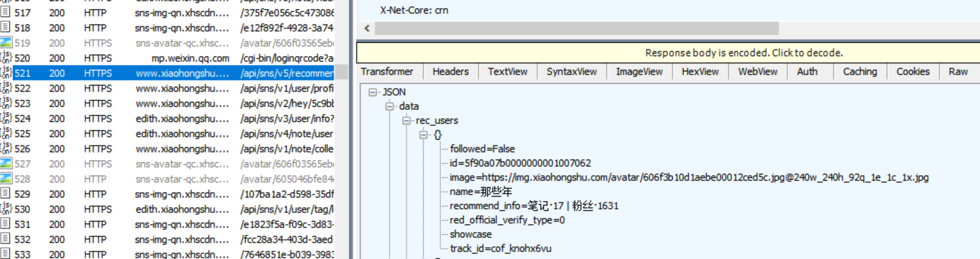Image resolution: width=980 pixels, height=259 pixels.
Task: Select session 517 URL /375f7e056c5c47308
Action: pyautogui.click(x=287, y=12)
